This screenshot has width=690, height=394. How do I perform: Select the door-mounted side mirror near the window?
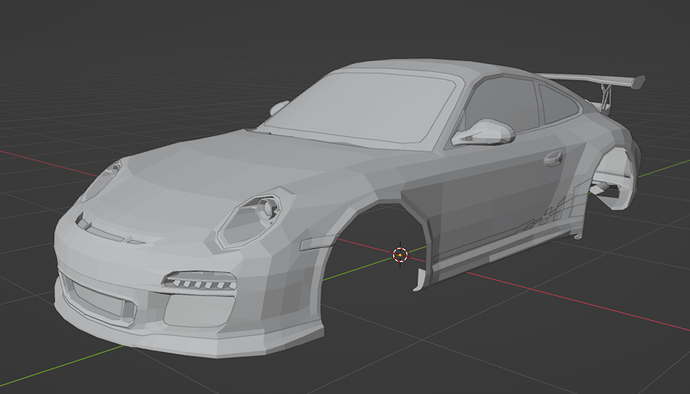pyautogui.click(x=483, y=133)
